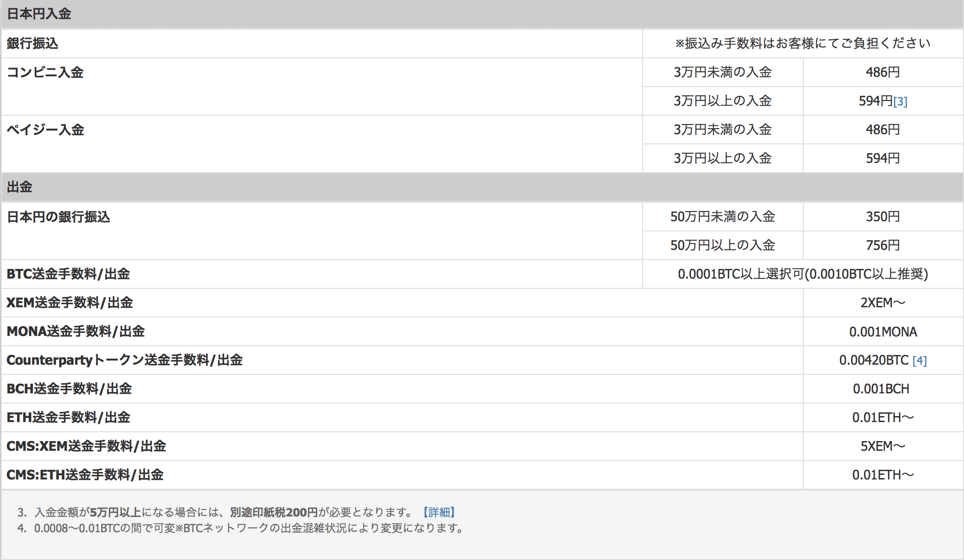Select the 銀行振込 row label
Screen dimensions: 964x560
(32, 44)
